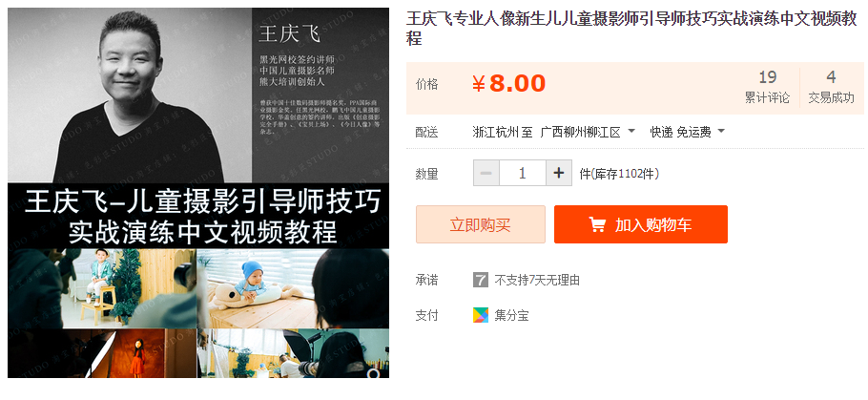Click the 7-day return policy icon
The height and width of the screenshot is (400, 868).
(481, 280)
